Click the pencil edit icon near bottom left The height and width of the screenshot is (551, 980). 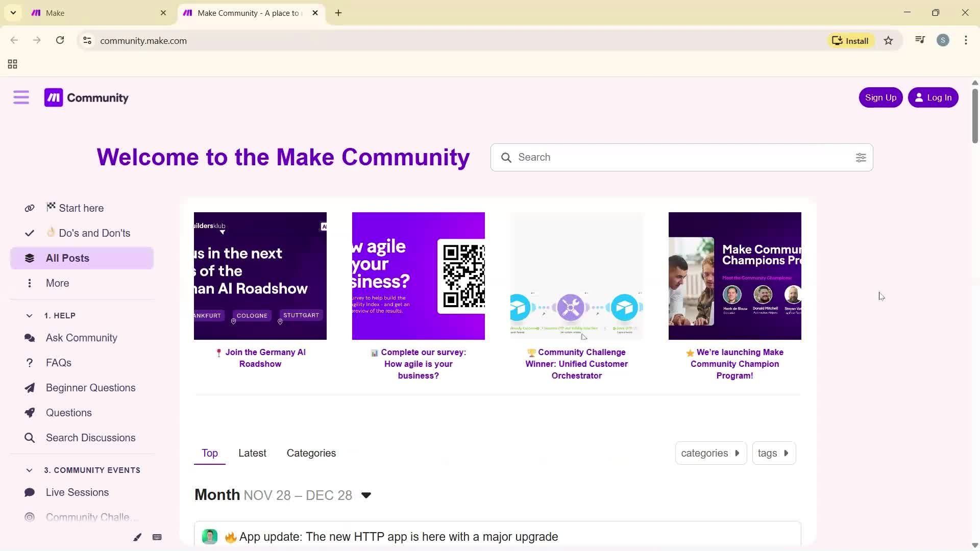pos(137,537)
